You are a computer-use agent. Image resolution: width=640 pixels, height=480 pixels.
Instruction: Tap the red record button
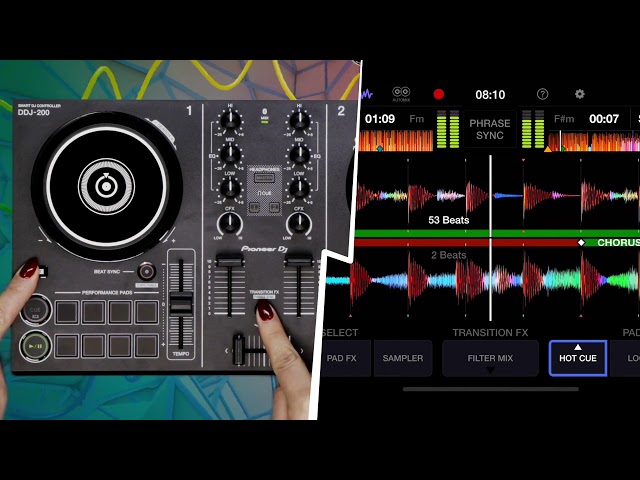tap(439, 94)
